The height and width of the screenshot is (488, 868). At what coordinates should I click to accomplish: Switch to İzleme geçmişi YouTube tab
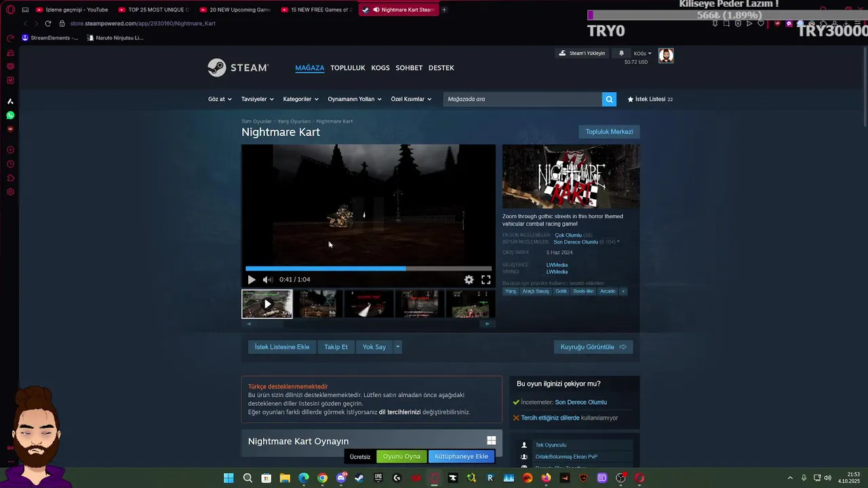click(x=72, y=9)
